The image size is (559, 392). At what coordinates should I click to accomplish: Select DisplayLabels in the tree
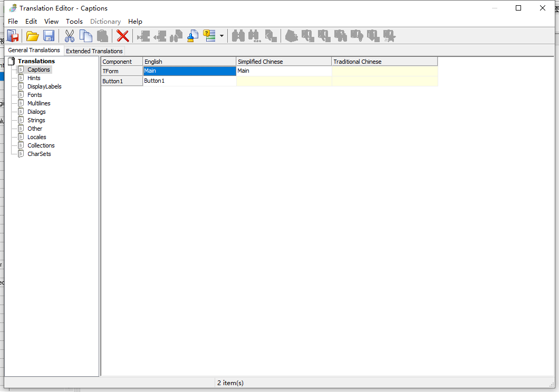[x=45, y=86]
